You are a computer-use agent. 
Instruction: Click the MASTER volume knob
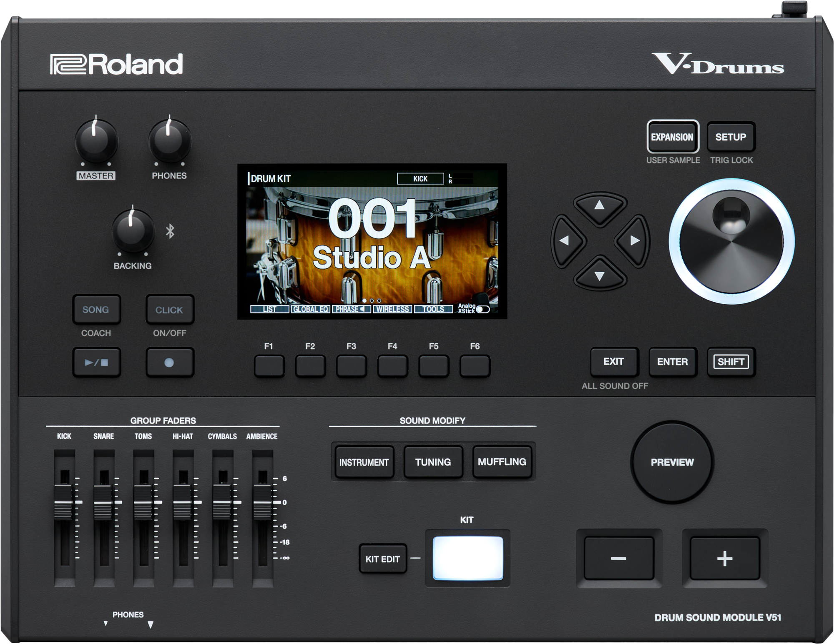(x=96, y=140)
